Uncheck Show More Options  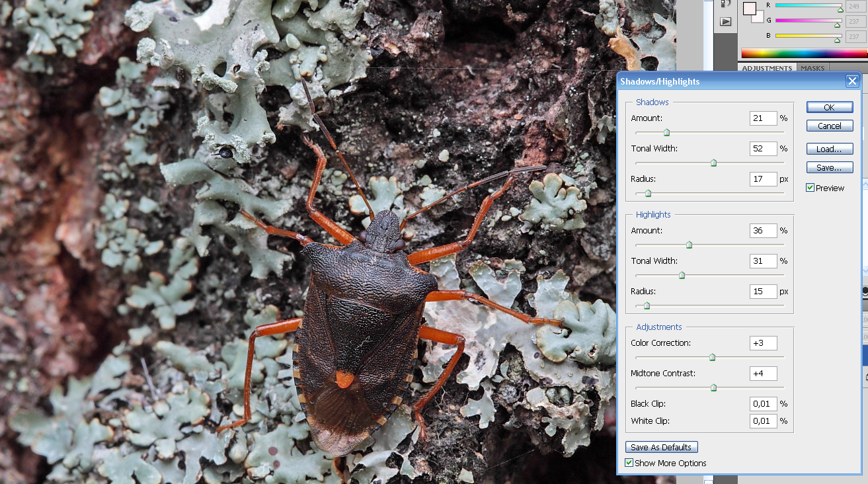pyautogui.click(x=629, y=463)
